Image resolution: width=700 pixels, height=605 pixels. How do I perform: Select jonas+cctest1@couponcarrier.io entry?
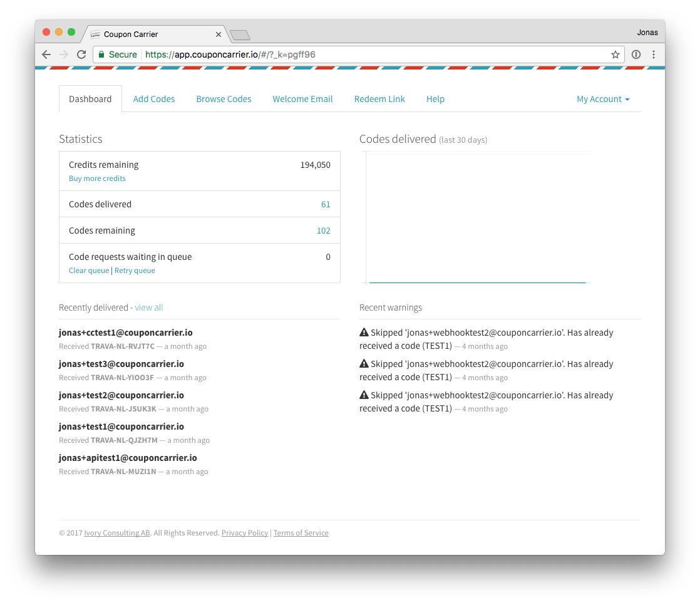pos(125,332)
